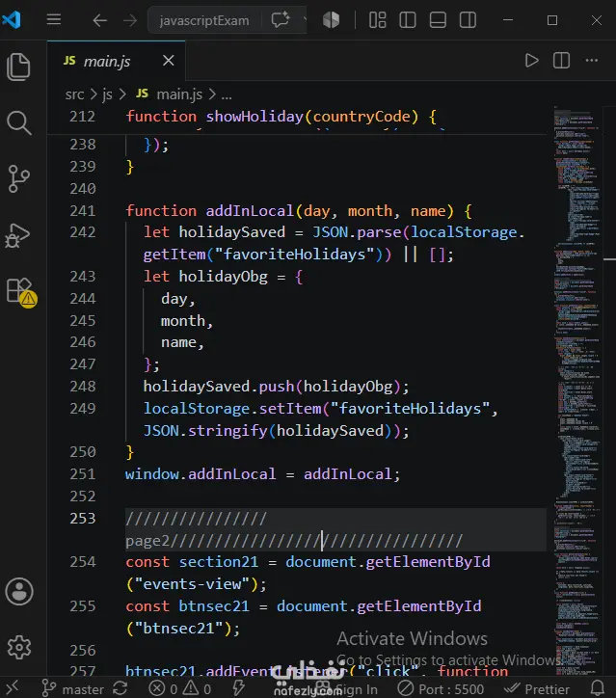Click the VS Code logo icon
The width and height of the screenshot is (616, 698).
pyautogui.click(x=12, y=20)
